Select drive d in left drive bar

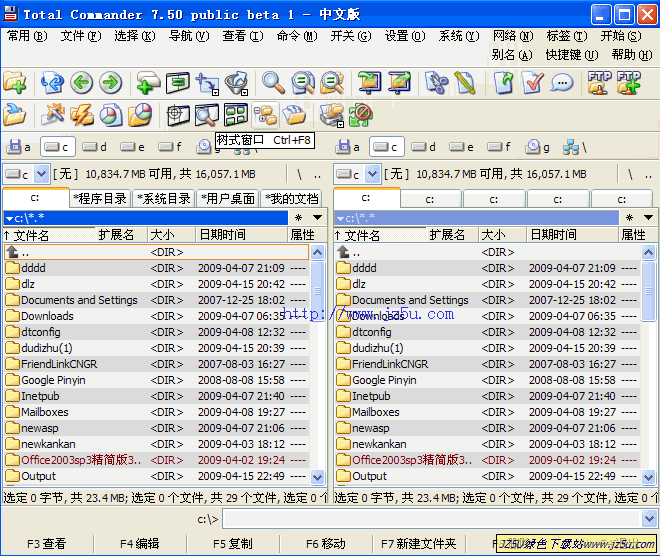96,147
